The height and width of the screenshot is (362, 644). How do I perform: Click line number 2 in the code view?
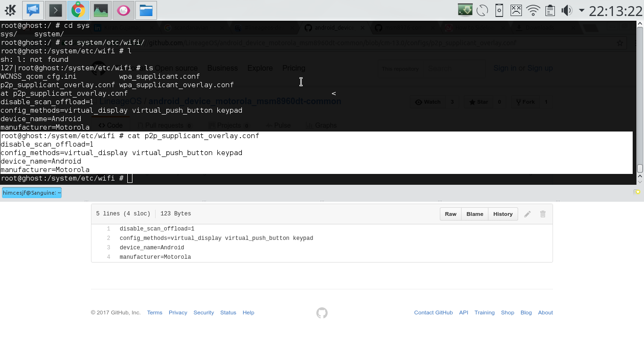(x=108, y=239)
